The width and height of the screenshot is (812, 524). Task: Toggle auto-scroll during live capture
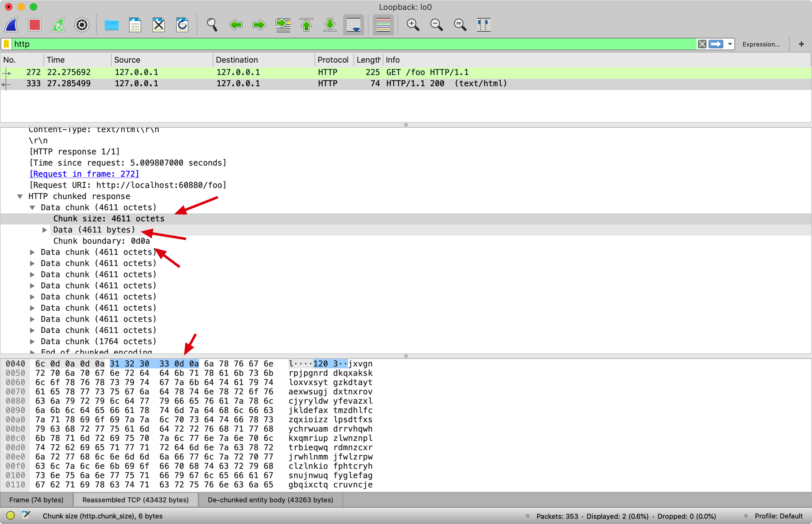click(x=353, y=25)
